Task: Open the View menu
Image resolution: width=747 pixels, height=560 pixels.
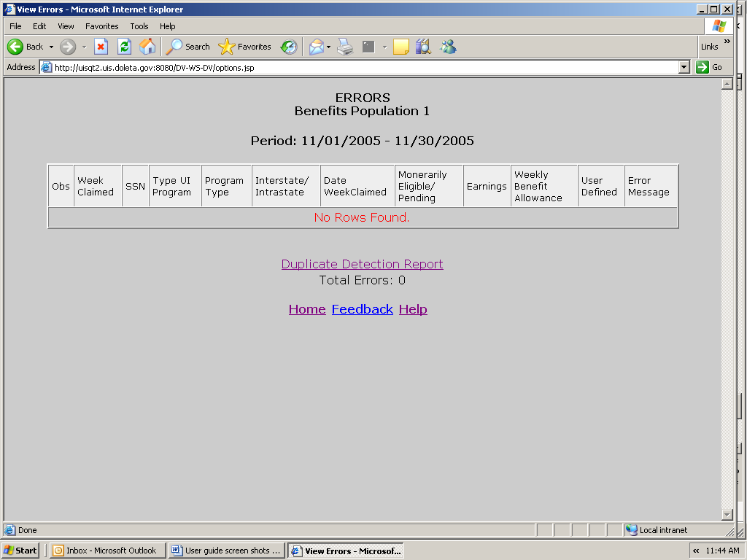Action: point(66,26)
